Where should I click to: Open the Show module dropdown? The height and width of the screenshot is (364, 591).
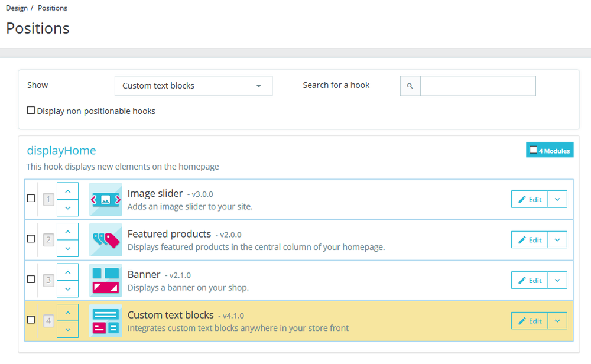tap(193, 86)
